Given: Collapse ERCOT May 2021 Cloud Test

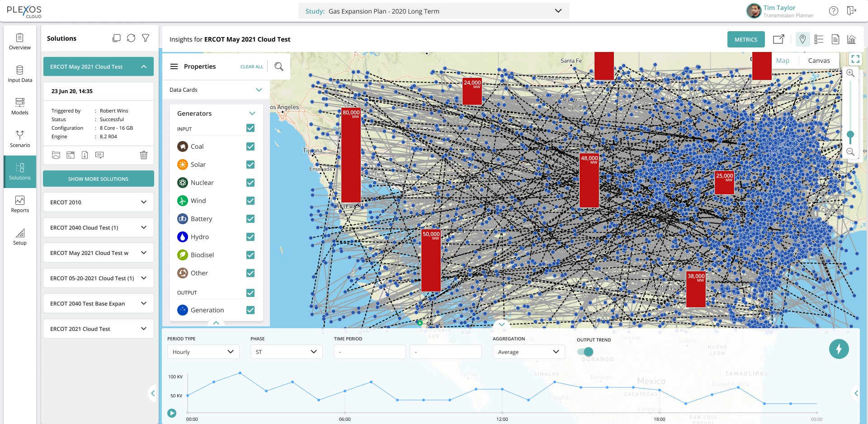Looking at the screenshot, I should (x=99, y=66).
